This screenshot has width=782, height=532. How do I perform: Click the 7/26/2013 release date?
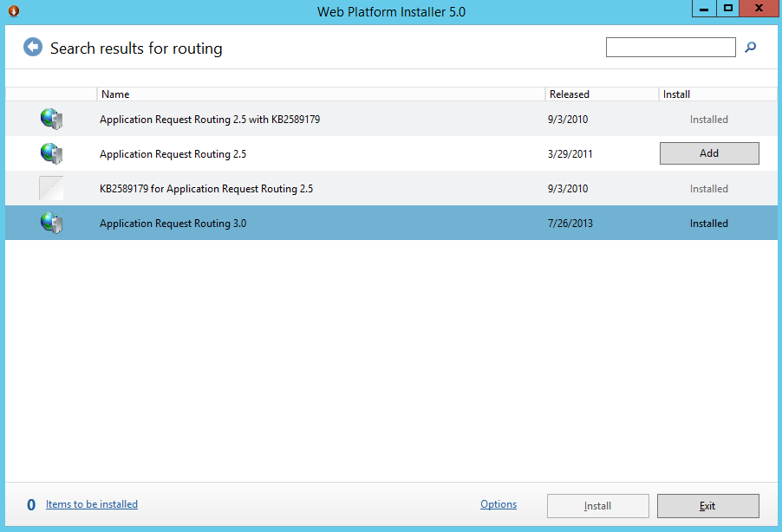tap(570, 224)
